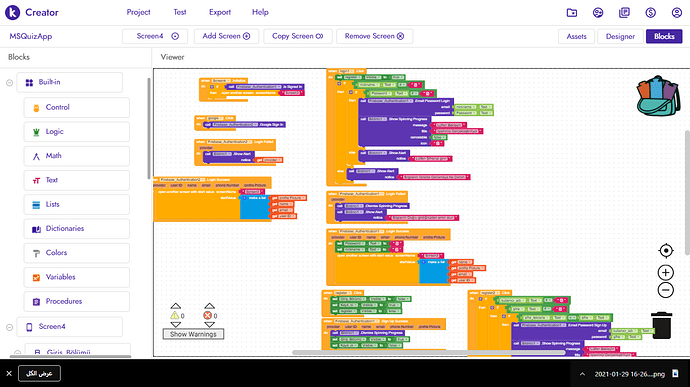This screenshot has width=690, height=387.
Task: Click the trash can in the workspace
Action: point(661,325)
